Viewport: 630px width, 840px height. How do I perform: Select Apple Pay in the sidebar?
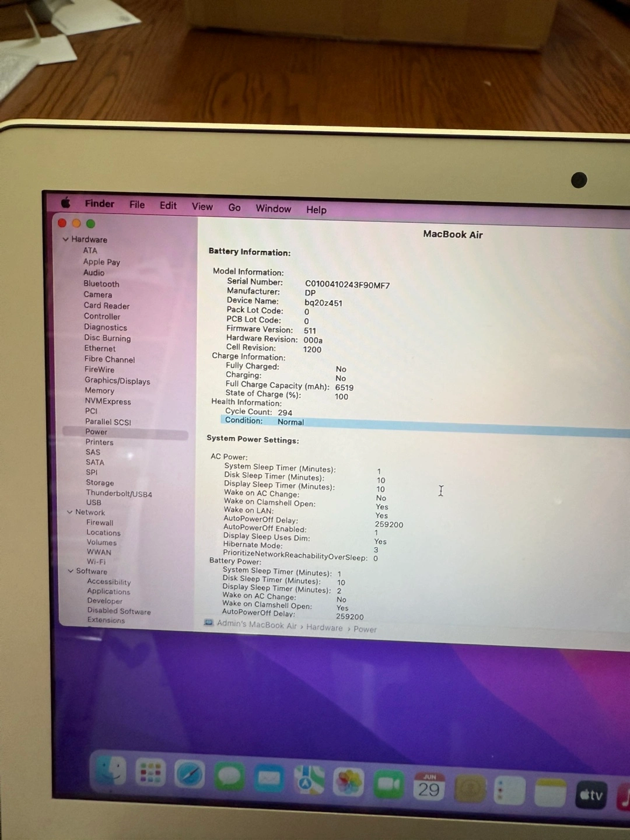click(101, 262)
